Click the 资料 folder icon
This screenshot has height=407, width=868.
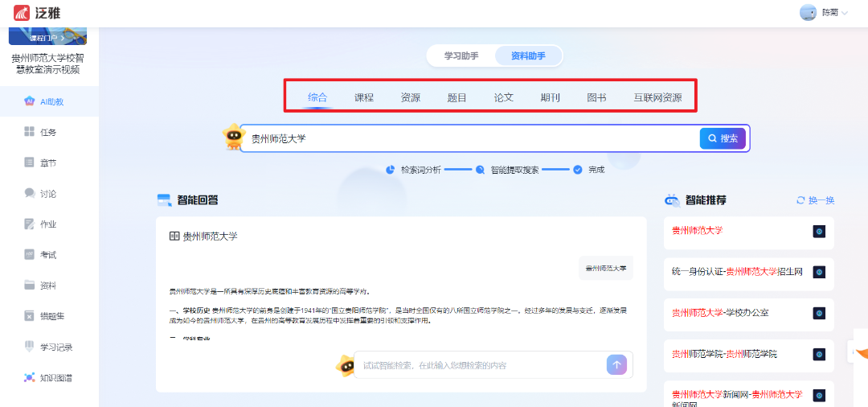click(x=30, y=286)
